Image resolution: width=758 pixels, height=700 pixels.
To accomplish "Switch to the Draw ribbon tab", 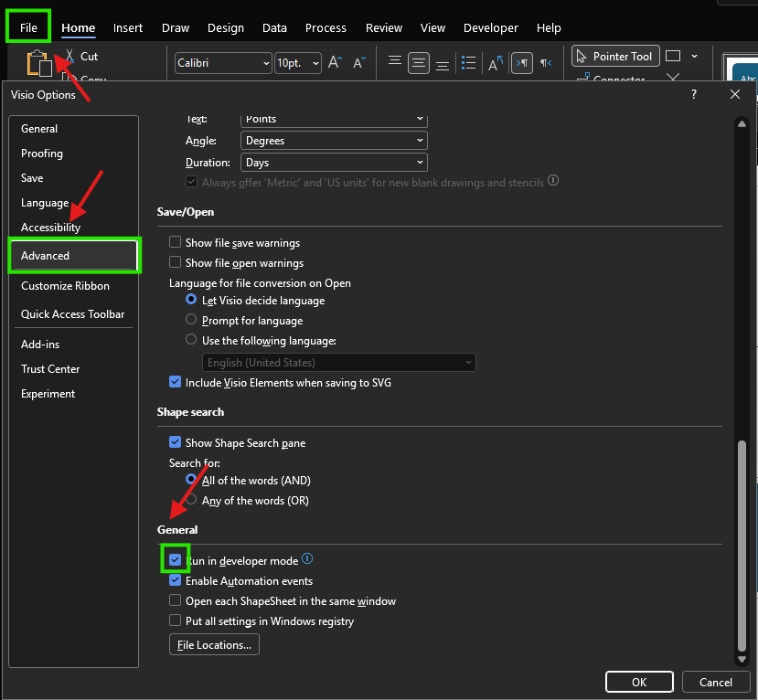I will [x=176, y=28].
